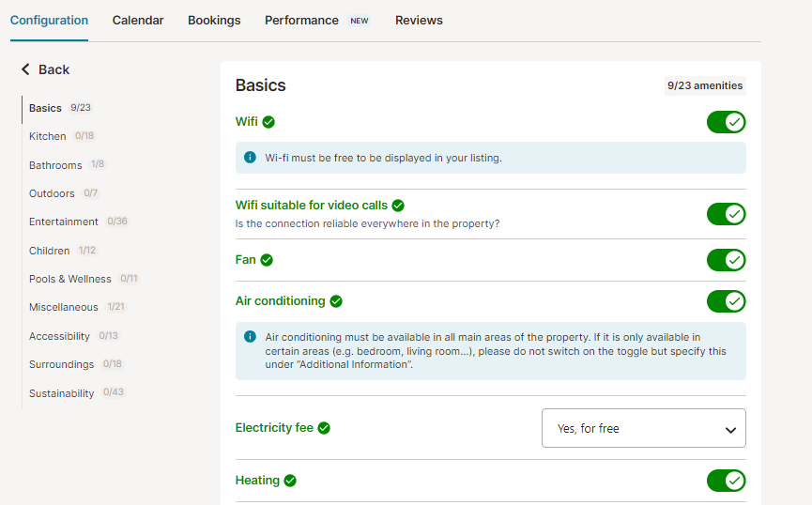Toggle Wifi suitable for video calls
Image resolution: width=812 pixels, height=505 pixels.
click(x=726, y=214)
